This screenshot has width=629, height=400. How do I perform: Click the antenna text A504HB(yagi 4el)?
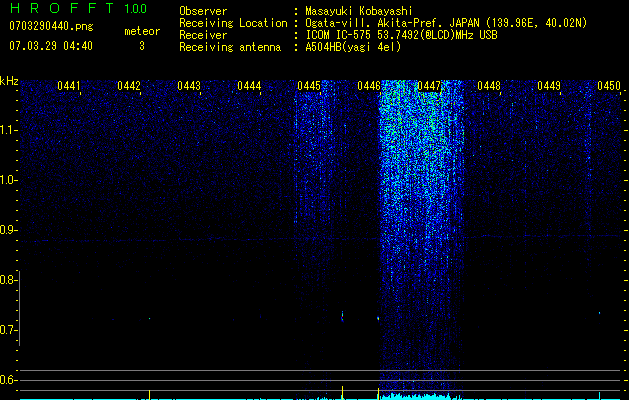[x=353, y=47]
